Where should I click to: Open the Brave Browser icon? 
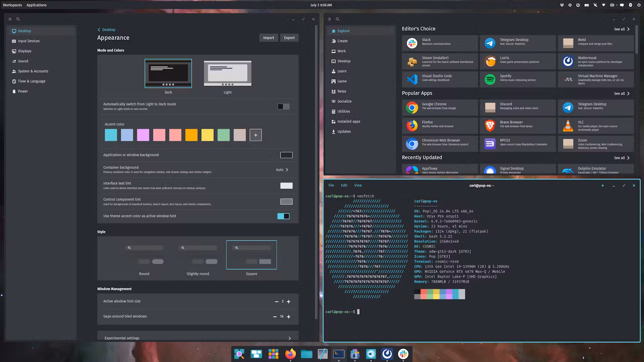(x=490, y=125)
